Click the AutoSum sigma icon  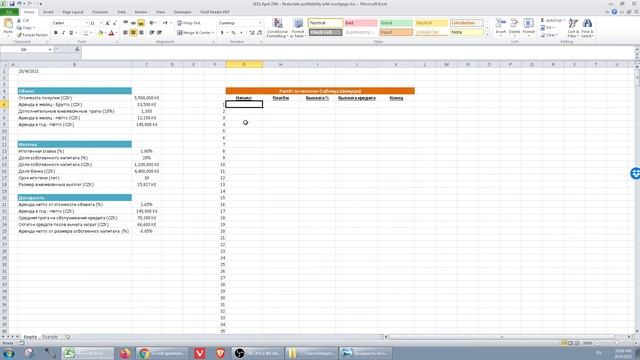542,20
